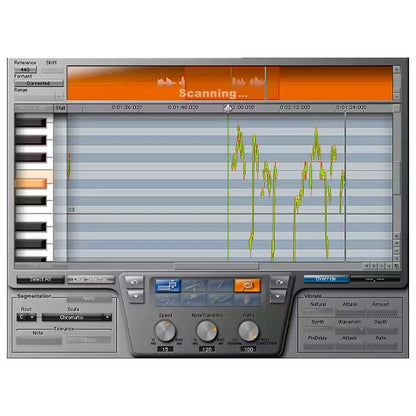Click the Redo arrow button
The width and height of the screenshot is (416, 416).
(x=279, y=282)
